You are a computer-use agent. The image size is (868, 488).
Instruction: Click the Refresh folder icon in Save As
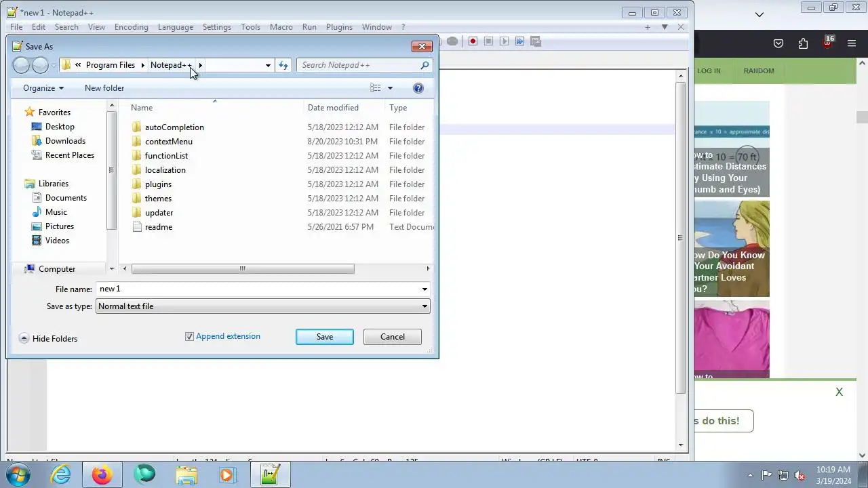(283, 65)
